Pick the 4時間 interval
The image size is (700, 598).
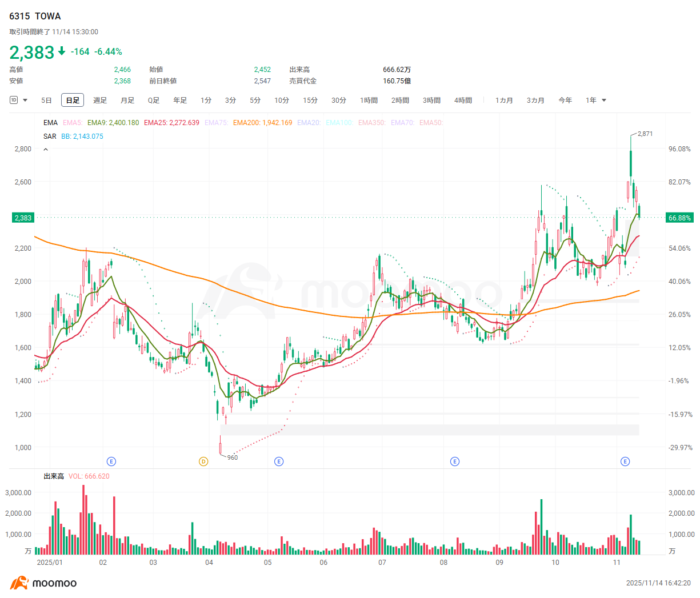pos(463,101)
